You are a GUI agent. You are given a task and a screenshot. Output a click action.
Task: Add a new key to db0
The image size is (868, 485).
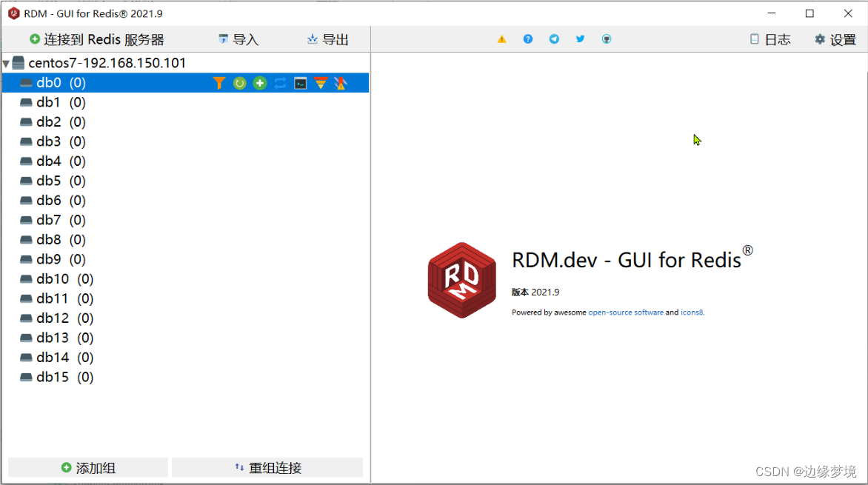(259, 83)
